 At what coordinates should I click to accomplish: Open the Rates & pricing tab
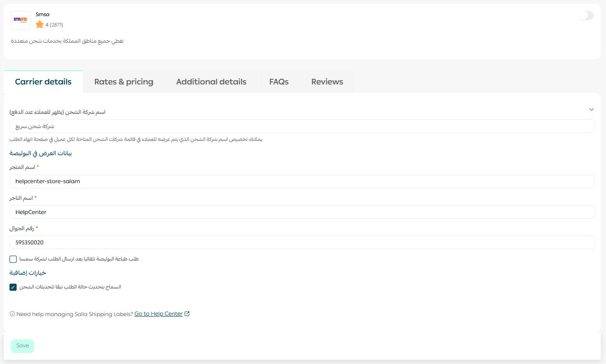123,82
